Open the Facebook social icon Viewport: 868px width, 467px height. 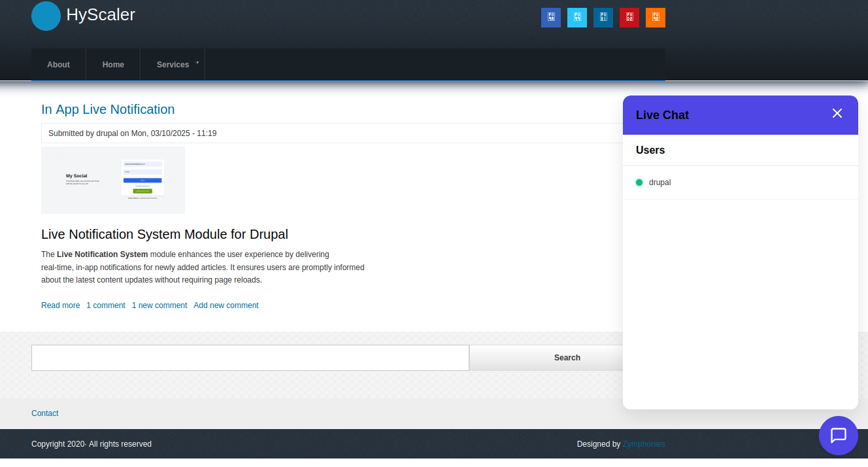pos(550,18)
